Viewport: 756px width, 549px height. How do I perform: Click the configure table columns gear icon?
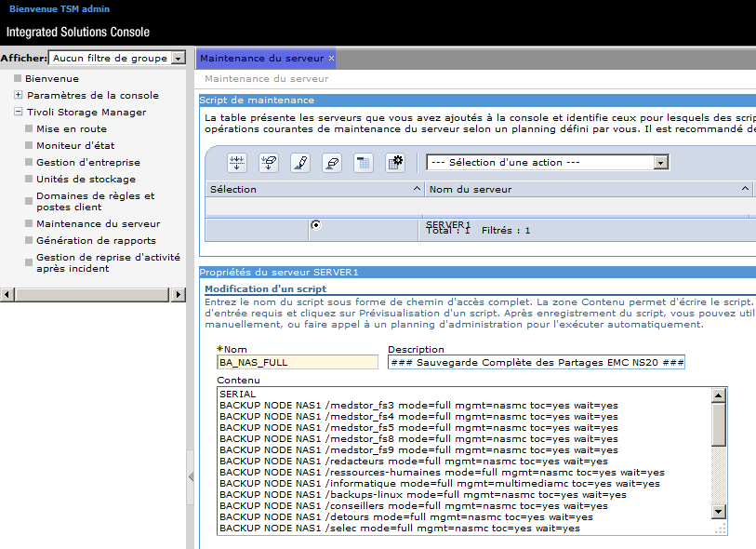[395, 163]
